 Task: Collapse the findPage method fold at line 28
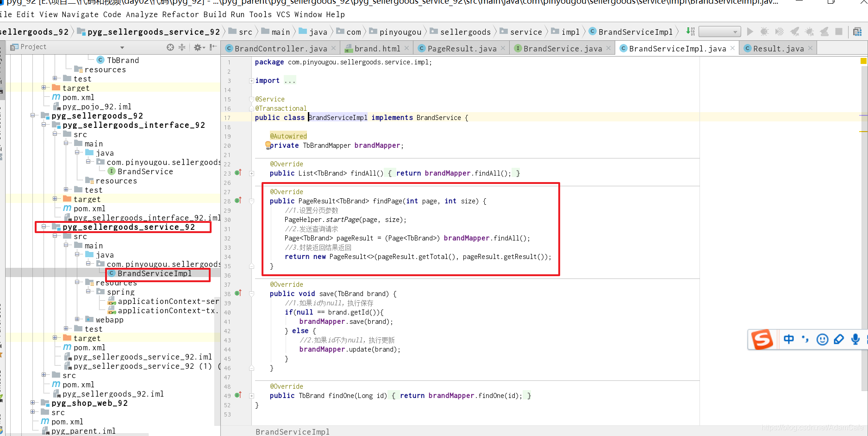(251, 201)
